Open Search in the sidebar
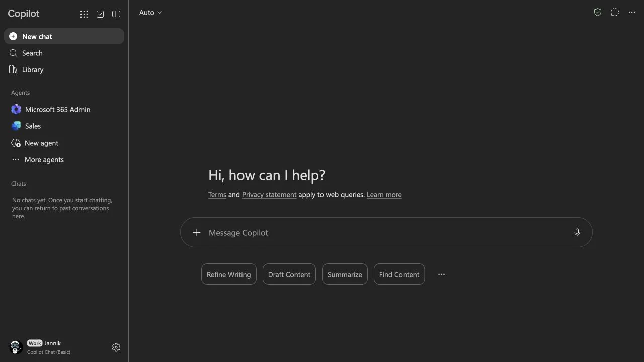This screenshot has width=644, height=362. click(x=64, y=53)
